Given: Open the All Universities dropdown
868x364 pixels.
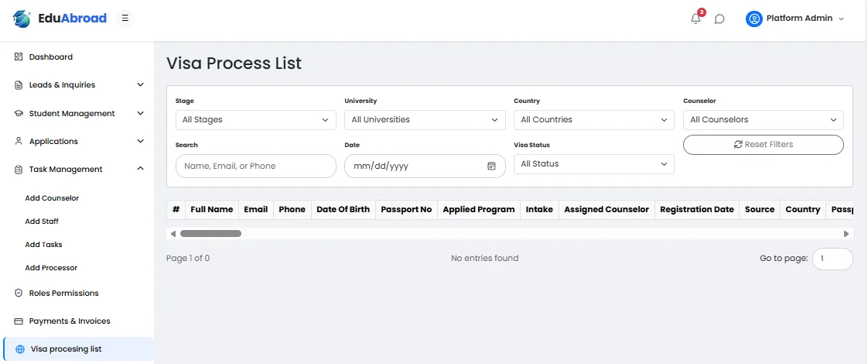Looking at the screenshot, I should point(425,120).
